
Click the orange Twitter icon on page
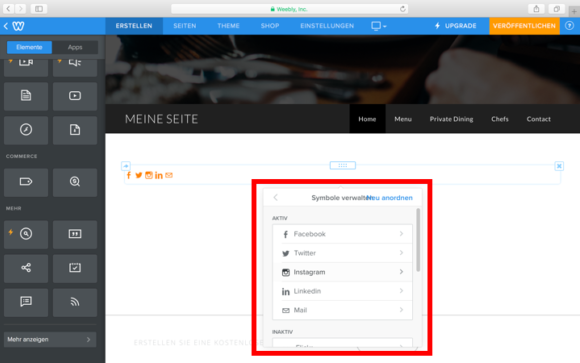139,175
